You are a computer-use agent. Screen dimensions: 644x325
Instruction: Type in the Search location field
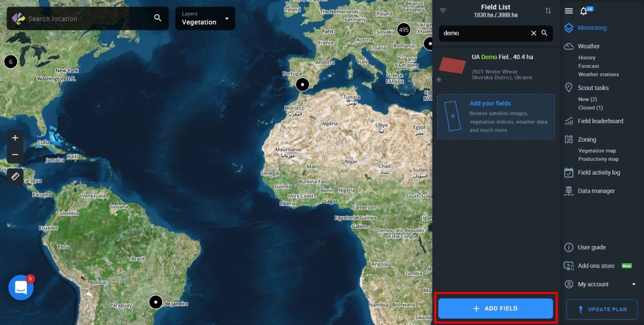(x=86, y=19)
